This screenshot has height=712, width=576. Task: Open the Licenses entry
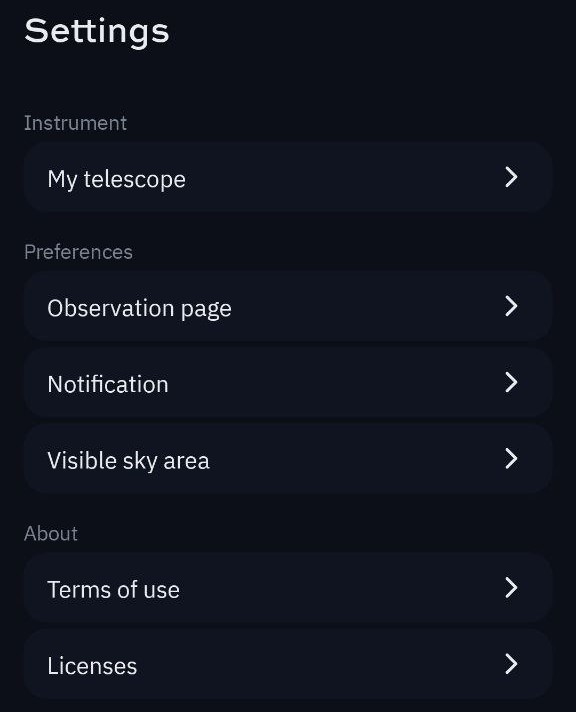pyautogui.click(x=288, y=664)
